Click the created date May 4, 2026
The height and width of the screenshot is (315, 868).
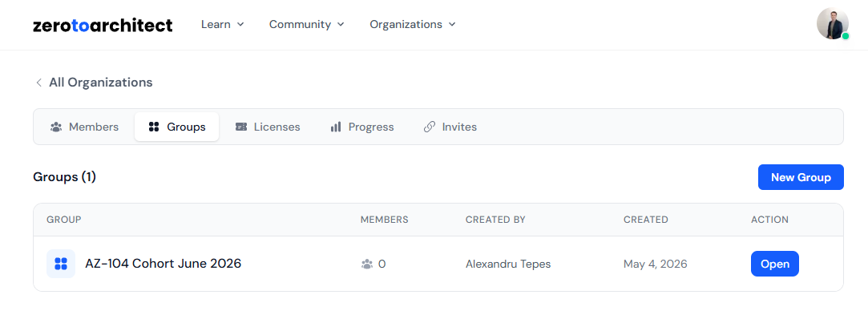click(656, 264)
